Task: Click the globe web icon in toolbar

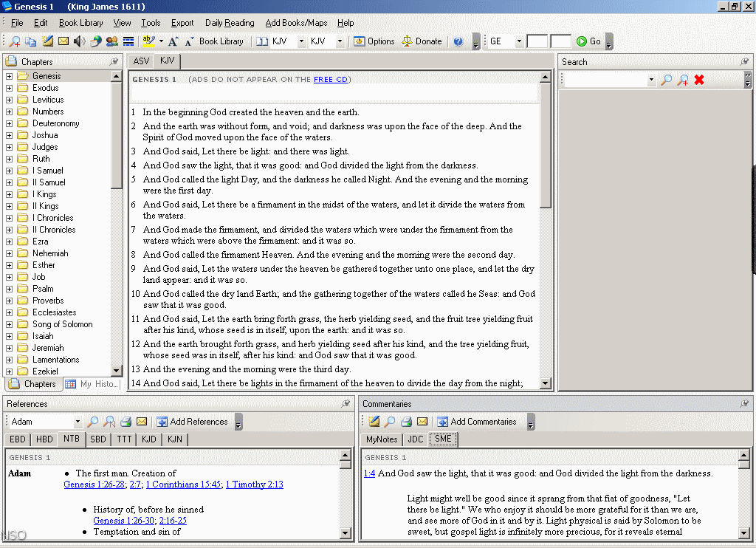Action: [x=96, y=41]
